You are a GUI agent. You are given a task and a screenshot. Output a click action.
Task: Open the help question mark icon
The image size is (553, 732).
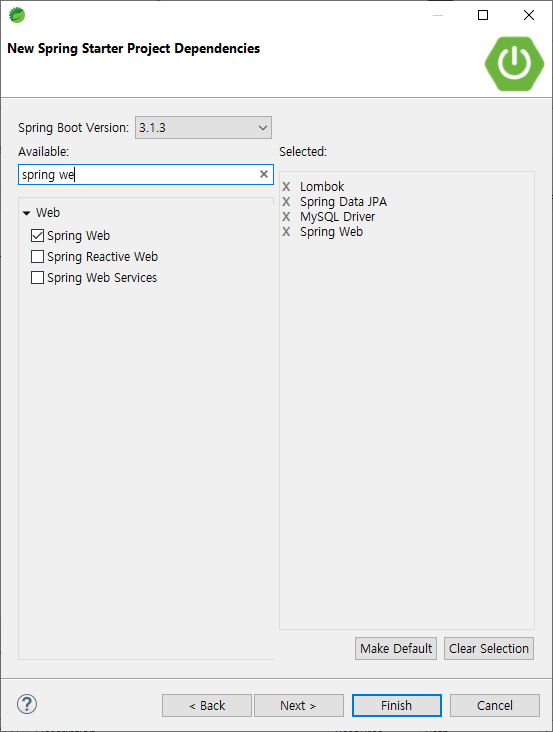tap(27, 704)
